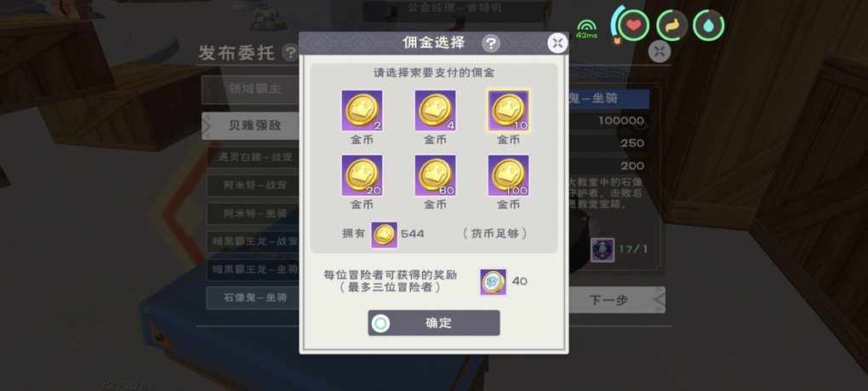Click the owned gold coin icon

384,234
